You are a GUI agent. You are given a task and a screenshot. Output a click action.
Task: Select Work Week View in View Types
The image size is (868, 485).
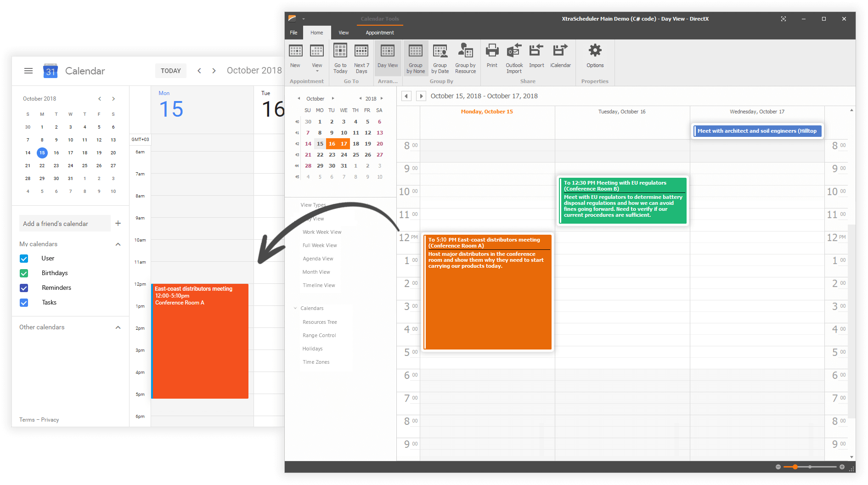pyautogui.click(x=322, y=232)
